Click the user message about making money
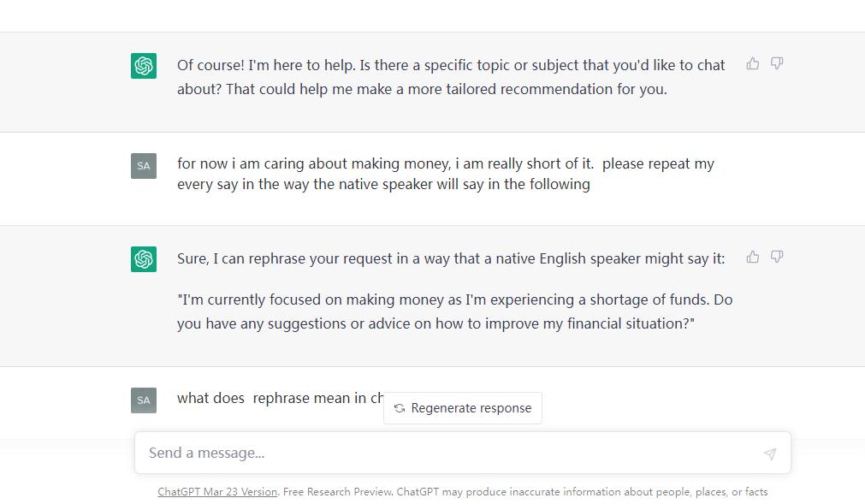This screenshot has width=865, height=504. [445, 163]
